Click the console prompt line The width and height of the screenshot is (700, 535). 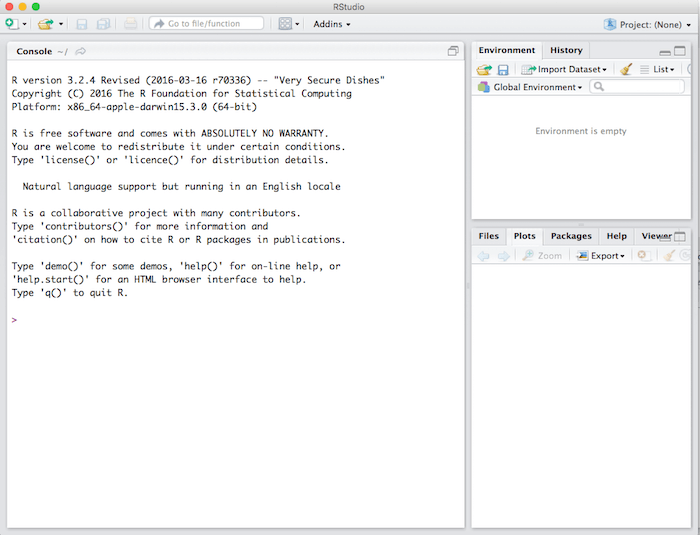pyautogui.click(x=236, y=320)
